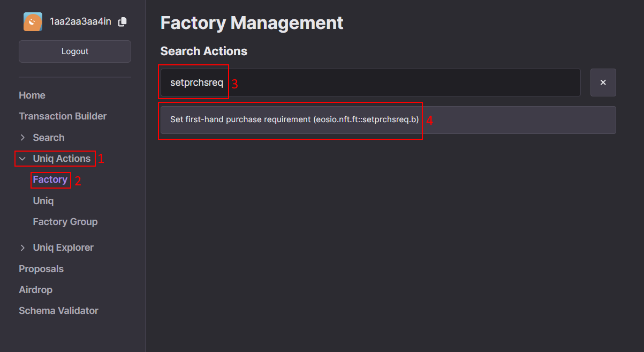Open the Airdrop page
The height and width of the screenshot is (352, 644).
(x=36, y=290)
